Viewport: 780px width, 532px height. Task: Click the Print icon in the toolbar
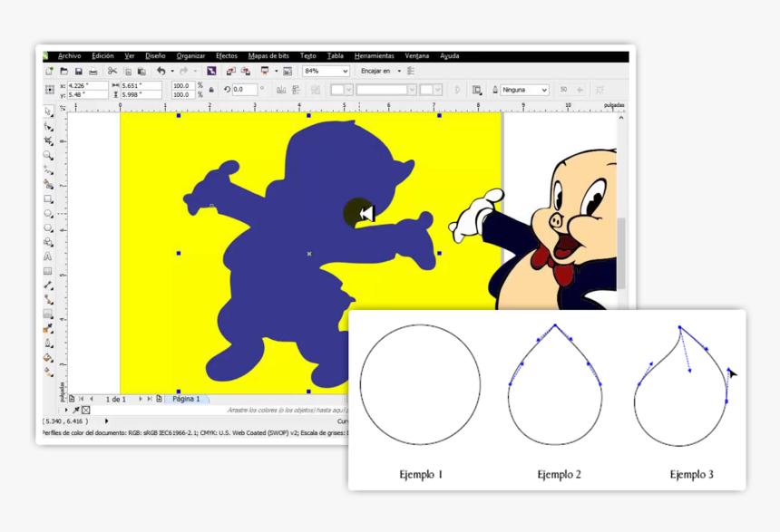(x=93, y=71)
